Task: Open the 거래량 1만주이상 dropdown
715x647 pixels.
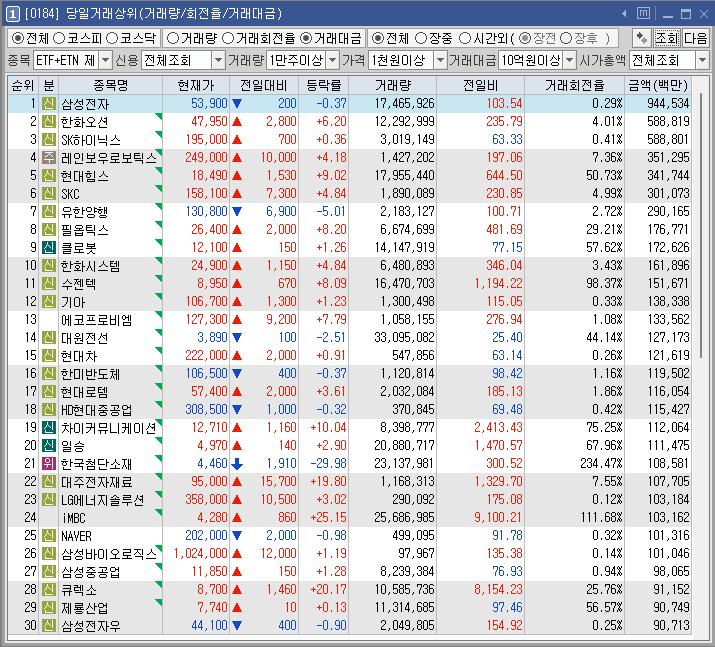Action: 333,60
